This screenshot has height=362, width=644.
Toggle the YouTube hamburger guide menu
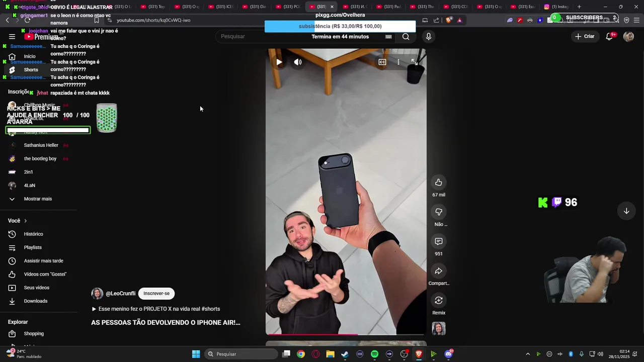[12, 37]
